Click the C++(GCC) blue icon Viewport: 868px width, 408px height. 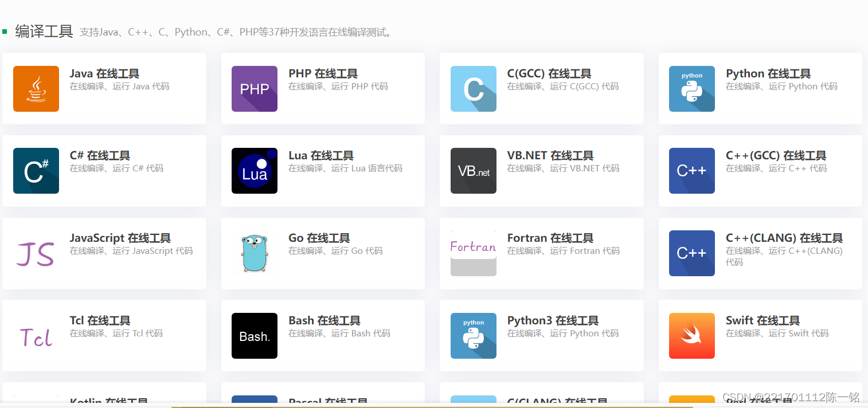(692, 171)
